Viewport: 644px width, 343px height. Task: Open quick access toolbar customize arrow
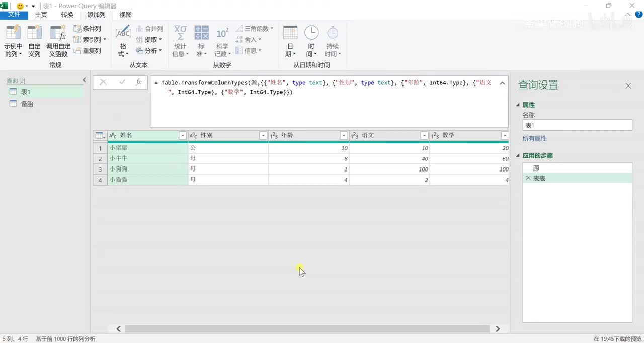tap(33, 6)
